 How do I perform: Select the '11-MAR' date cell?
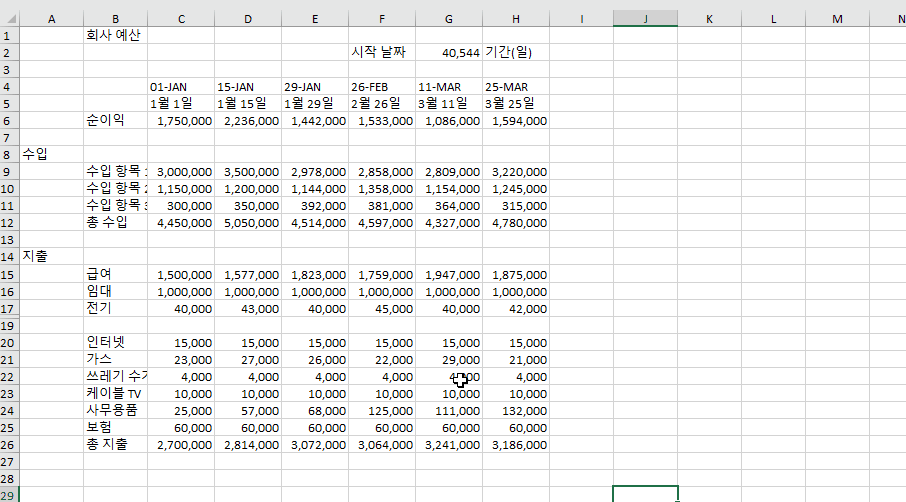pos(449,87)
